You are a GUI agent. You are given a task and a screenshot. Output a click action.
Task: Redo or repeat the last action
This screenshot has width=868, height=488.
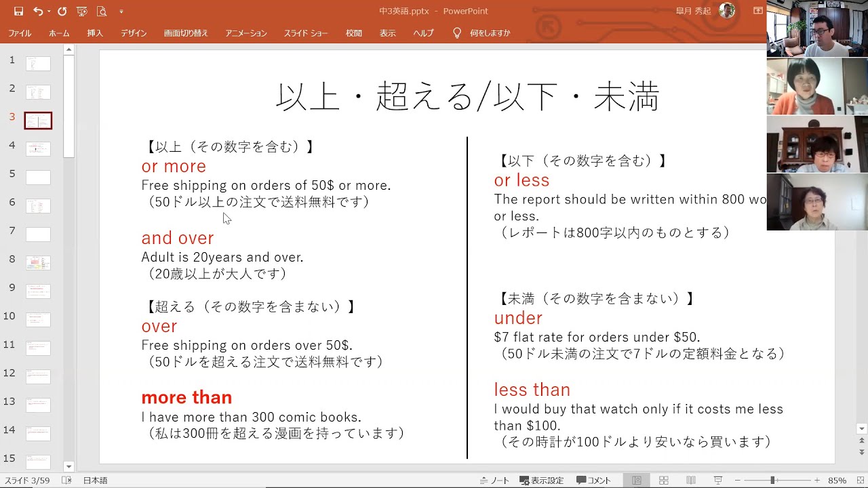coord(62,12)
